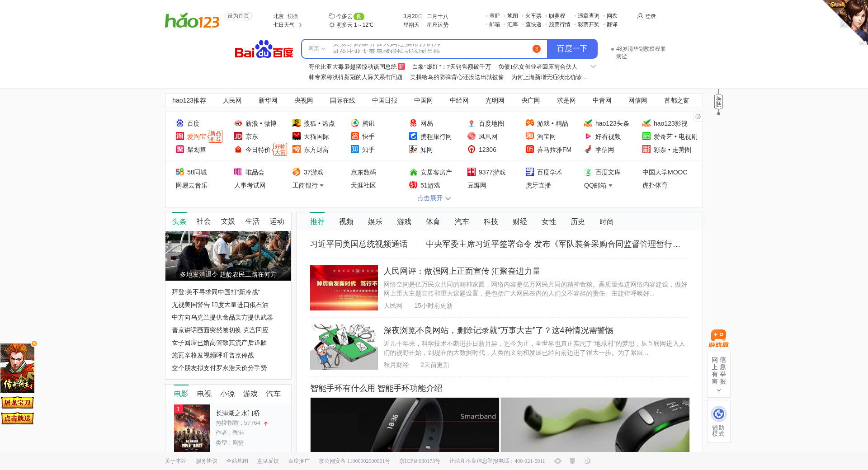Screen dimensions: 868x470
Task: Open the 人民网 link in navigation bar
Action: pyautogui.click(x=232, y=100)
